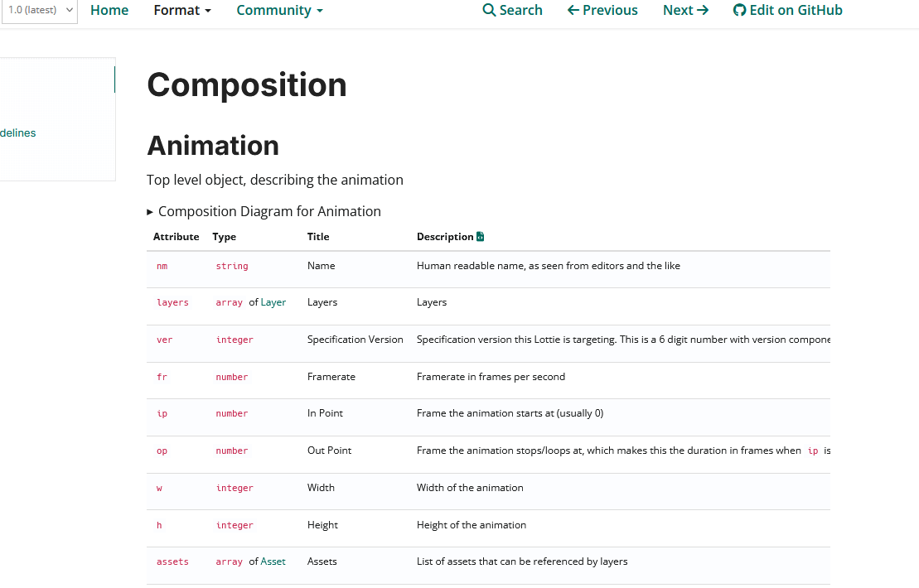Click the GitHub logo icon
Screen dimensions: 919x588
click(739, 11)
